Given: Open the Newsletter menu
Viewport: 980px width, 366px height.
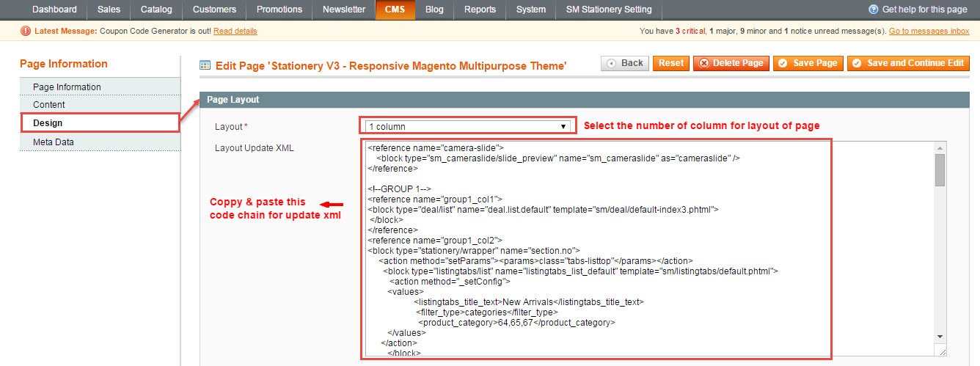Looking at the screenshot, I should coord(343,10).
